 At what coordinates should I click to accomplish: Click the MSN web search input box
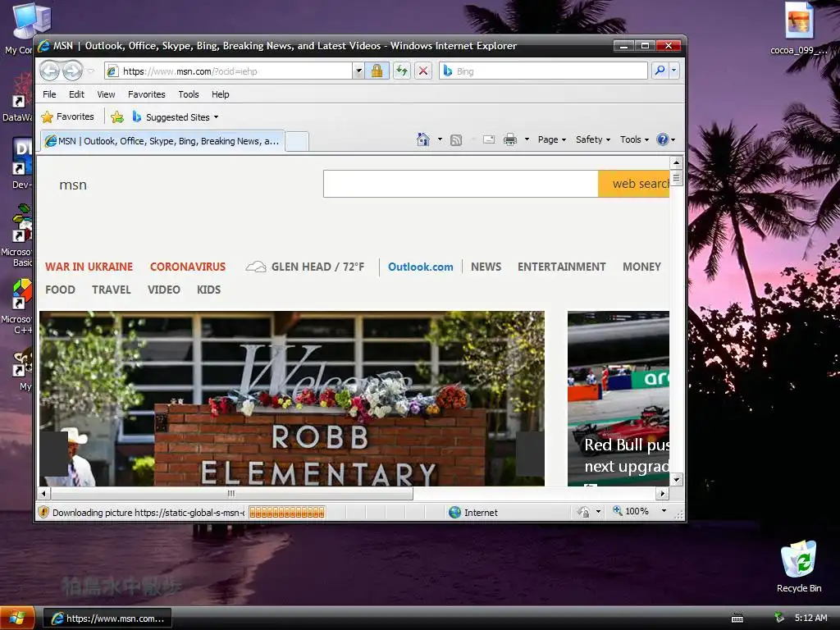tap(461, 184)
